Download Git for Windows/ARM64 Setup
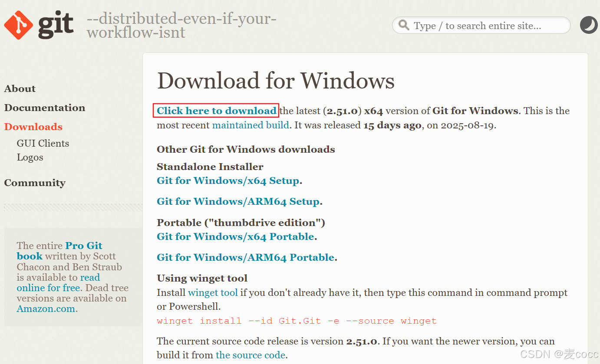Image resolution: width=600 pixels, height=364 pixels. [238, 201]
